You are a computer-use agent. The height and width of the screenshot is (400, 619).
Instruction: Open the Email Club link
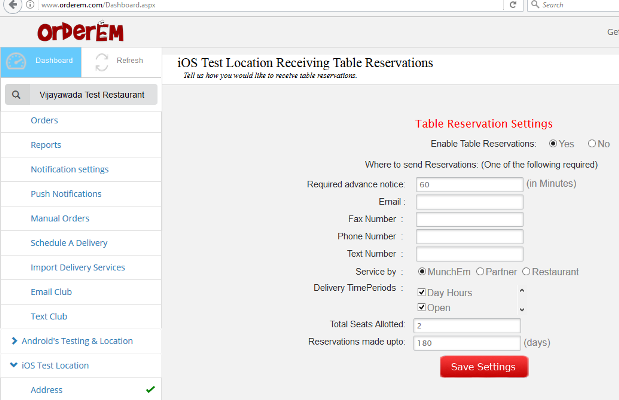coord(51,292)
